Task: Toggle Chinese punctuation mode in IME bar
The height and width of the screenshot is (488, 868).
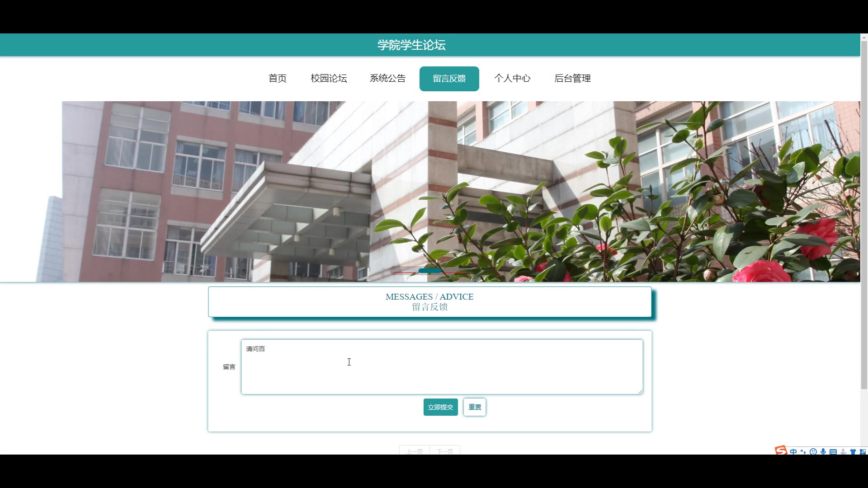Action: tap(803, 451)
